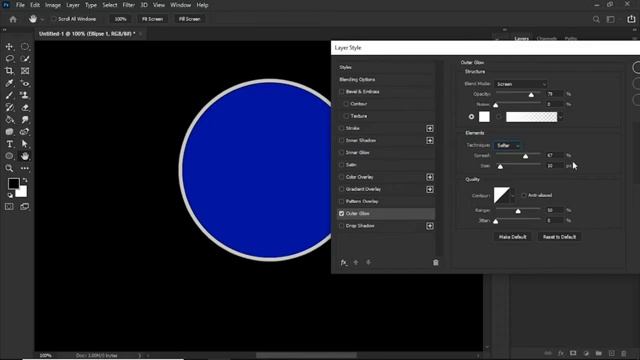Click white glow color swatch

484,117
